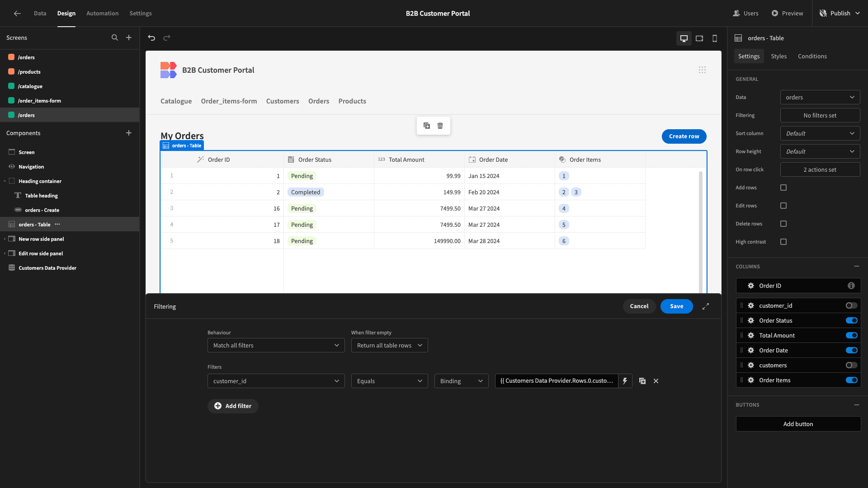Add a new screen with plus icon

click(x=129, y=38)
